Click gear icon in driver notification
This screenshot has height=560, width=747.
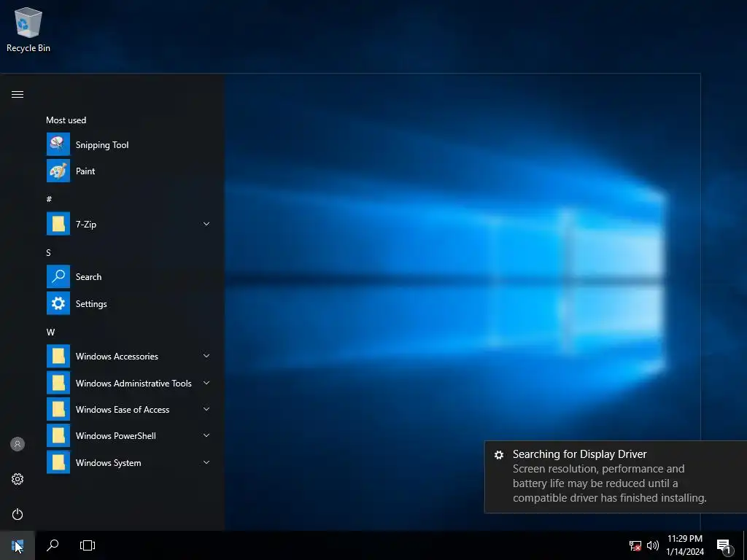tap(499, 455)
